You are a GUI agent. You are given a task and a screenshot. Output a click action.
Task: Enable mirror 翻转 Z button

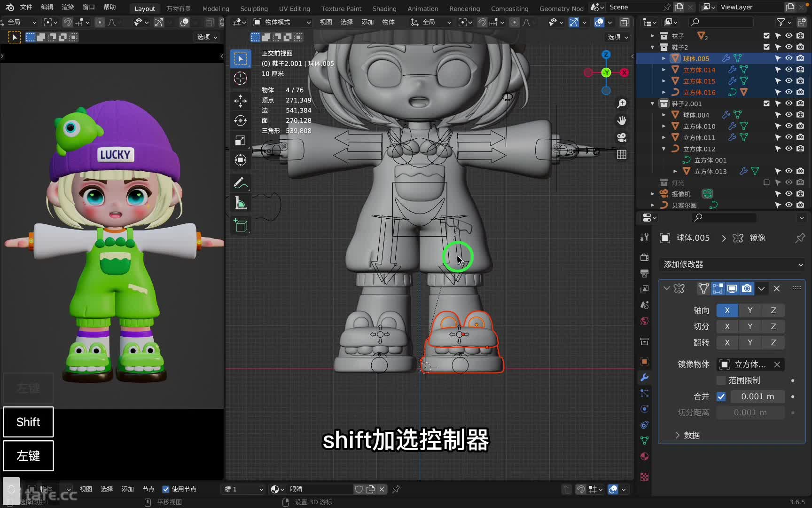coord(773,342)
